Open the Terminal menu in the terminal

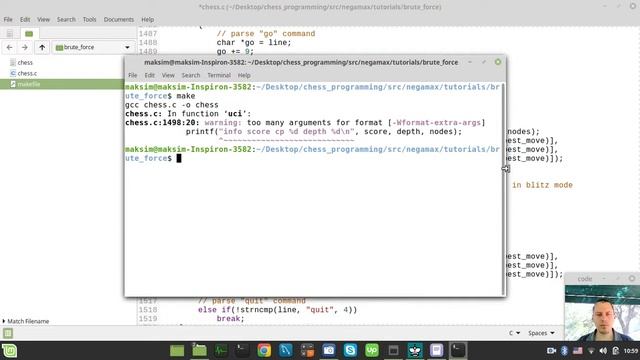(219, 75)
